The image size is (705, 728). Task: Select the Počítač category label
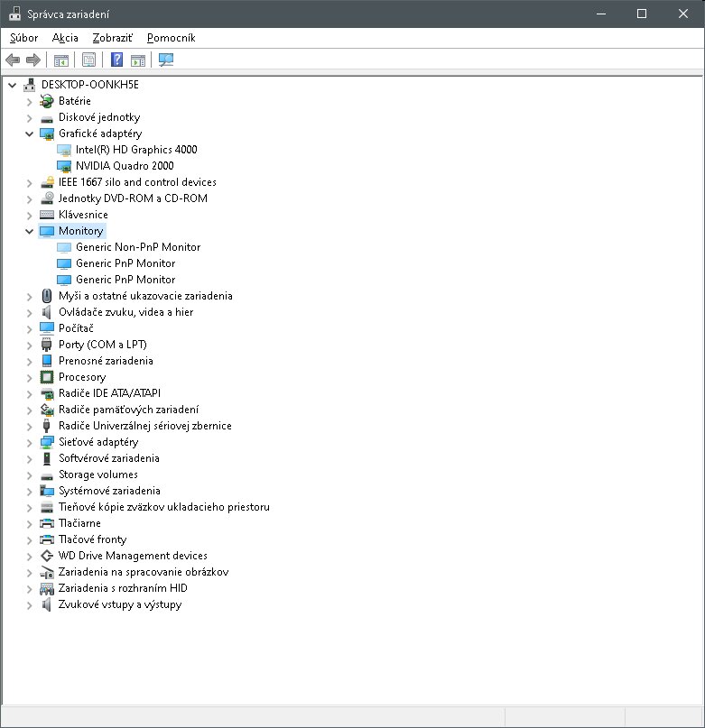[x=76, y=328]
